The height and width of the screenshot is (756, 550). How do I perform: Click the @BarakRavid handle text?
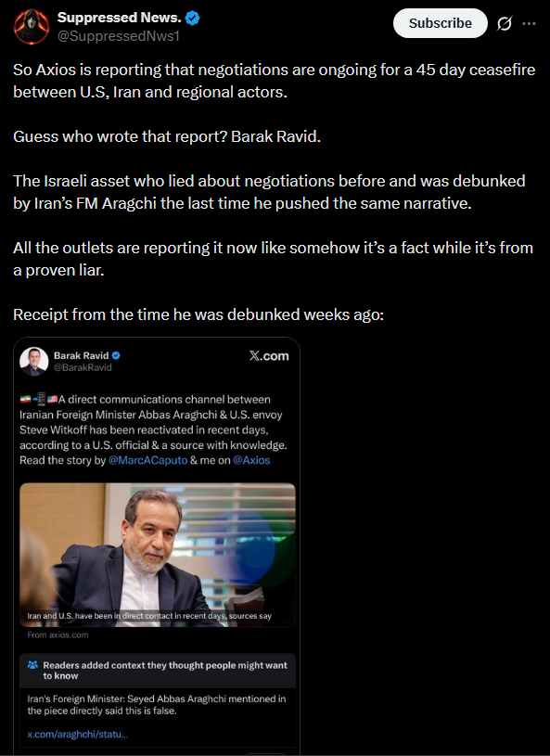(x=83, y=367)
